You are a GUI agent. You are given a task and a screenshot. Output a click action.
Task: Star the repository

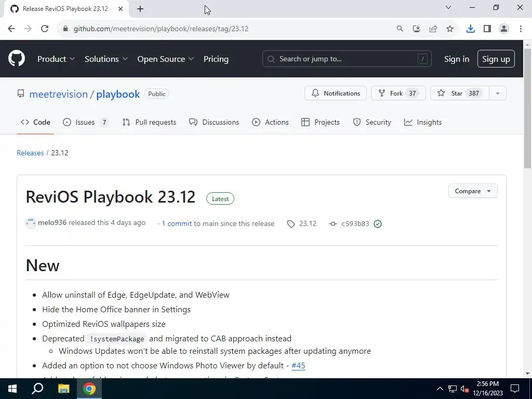(459, 94)
